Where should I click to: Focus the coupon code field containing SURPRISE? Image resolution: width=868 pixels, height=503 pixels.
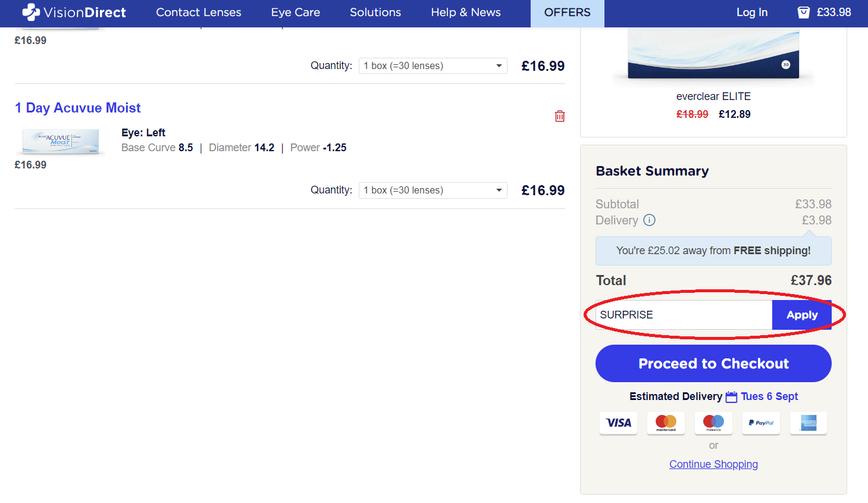tap(684, 315)
